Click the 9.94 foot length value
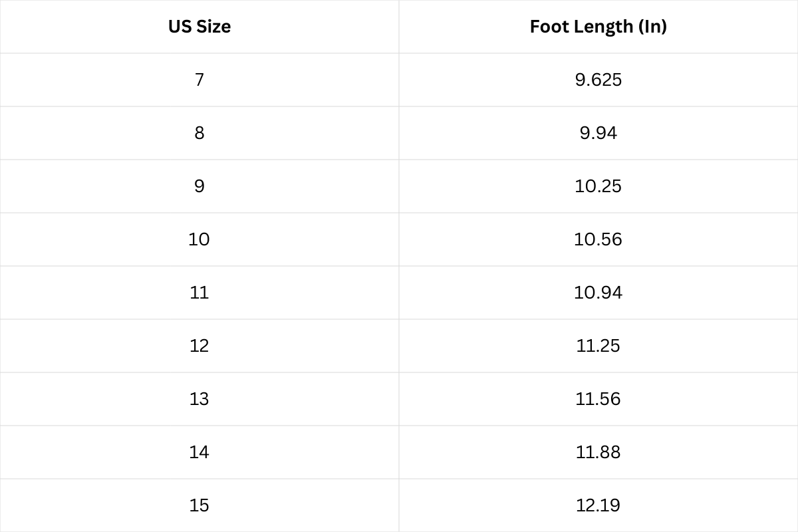798x532 pixels. 598,133
